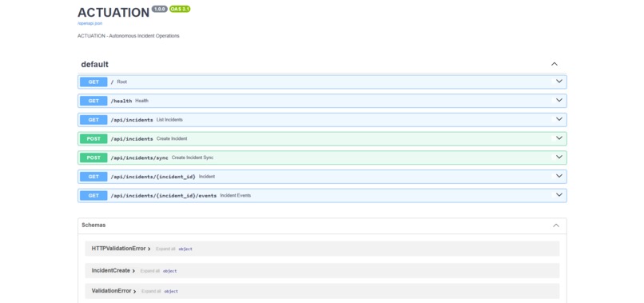644x303 pixels.
Task: Click the IncidentCreate schema name
Action: (x=111, y=270)
